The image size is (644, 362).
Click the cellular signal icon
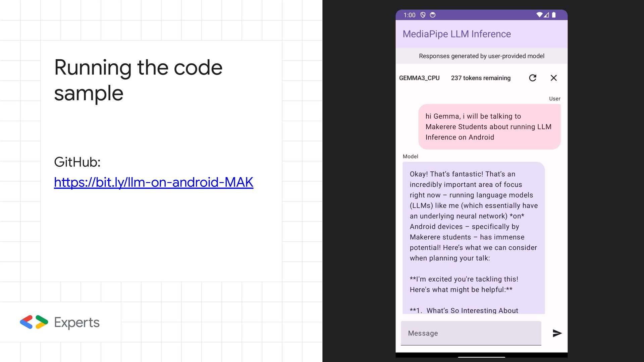tap(547, 15)
